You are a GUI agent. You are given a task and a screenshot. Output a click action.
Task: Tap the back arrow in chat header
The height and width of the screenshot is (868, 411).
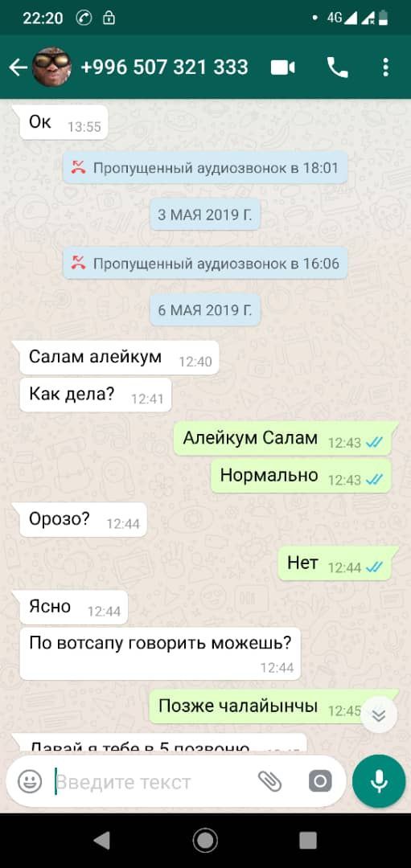pyautogui.click(x=18, y=68)
